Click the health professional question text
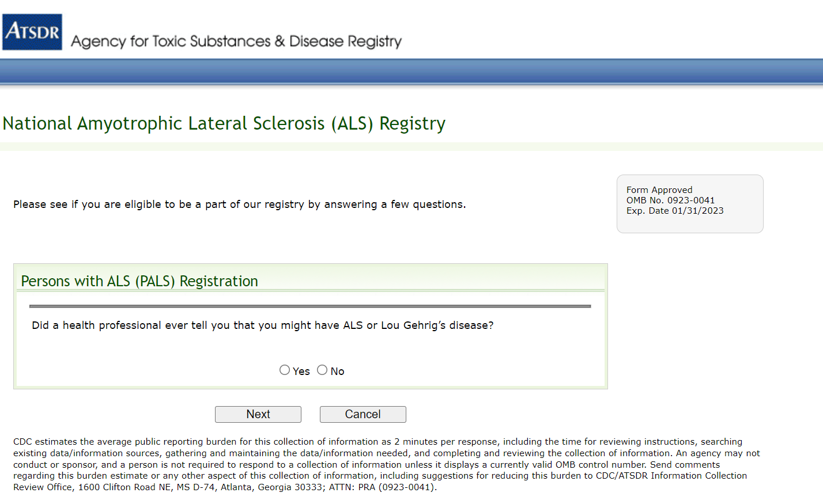823x504 pixels. (263, 325)
